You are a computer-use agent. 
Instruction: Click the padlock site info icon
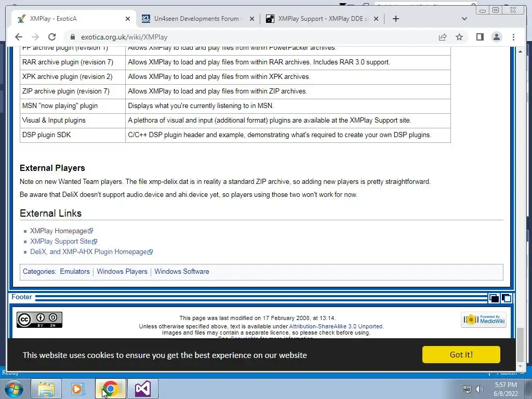tap(72, 37)
